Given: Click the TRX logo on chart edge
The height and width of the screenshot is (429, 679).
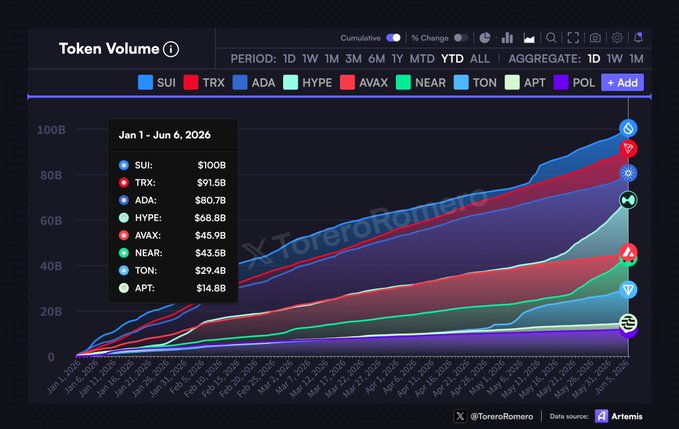Looking at the screenshot, I should coord(628,148).
